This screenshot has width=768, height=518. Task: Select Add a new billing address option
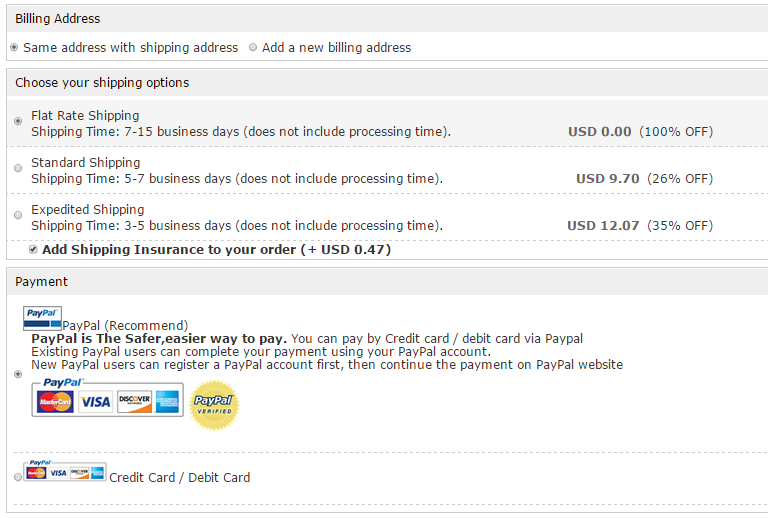(x=253, y=47)
